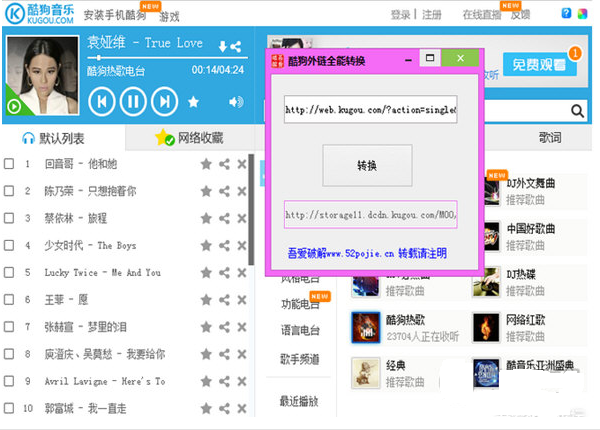Click the Kugou logo
The height and width of the screenshot is (430, 600).
pyautogui.click(x=39, y=14)
